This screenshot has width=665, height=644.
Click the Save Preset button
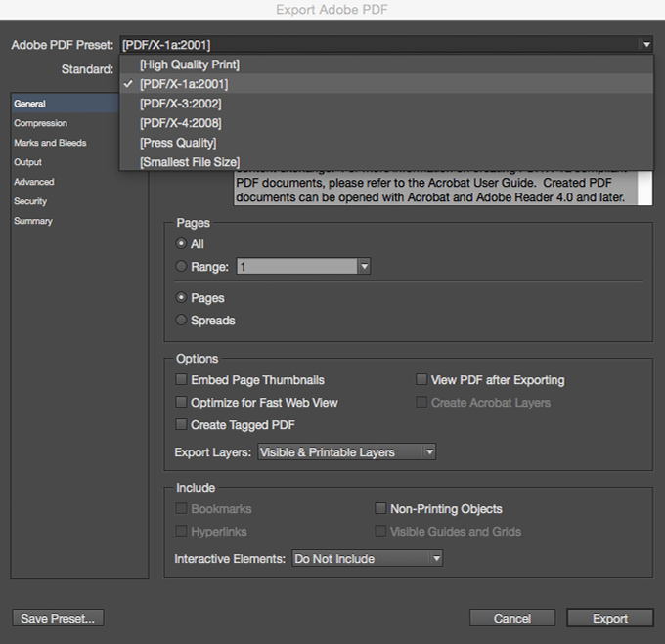click(58, 619)
